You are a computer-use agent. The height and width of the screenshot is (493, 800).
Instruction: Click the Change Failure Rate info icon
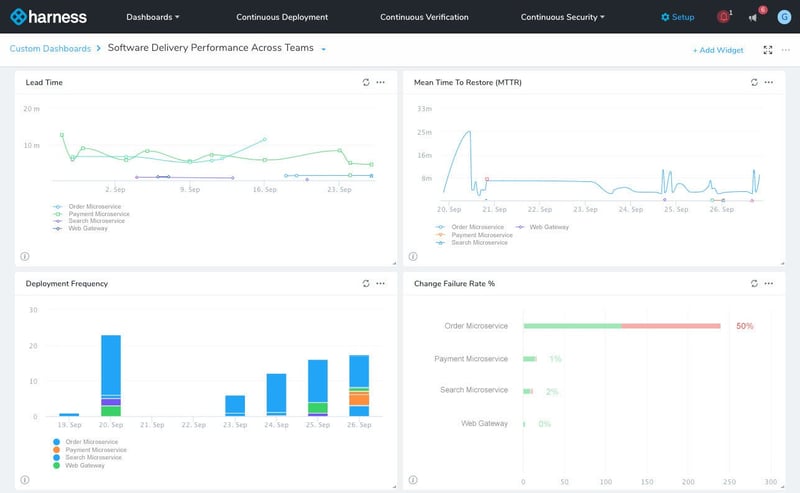(415, 481)
